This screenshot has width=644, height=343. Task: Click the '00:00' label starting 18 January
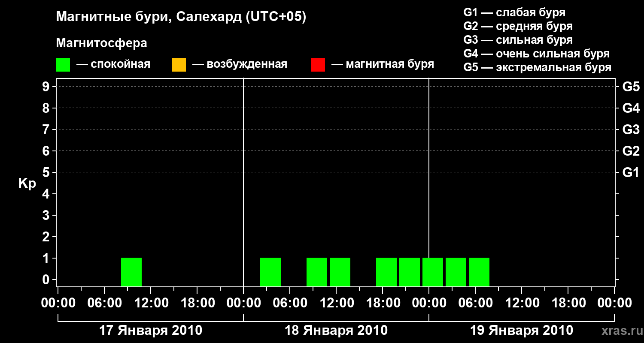click(x=243, y=303)
